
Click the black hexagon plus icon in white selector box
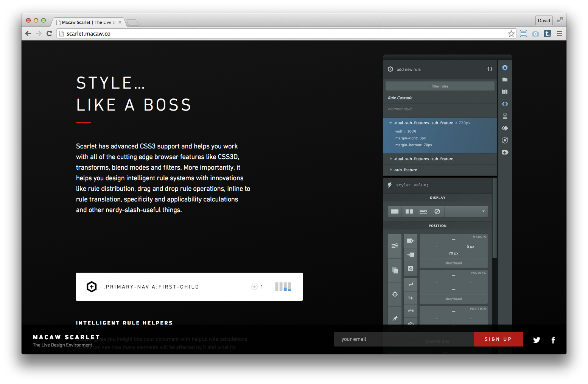(x=92, y=287)
